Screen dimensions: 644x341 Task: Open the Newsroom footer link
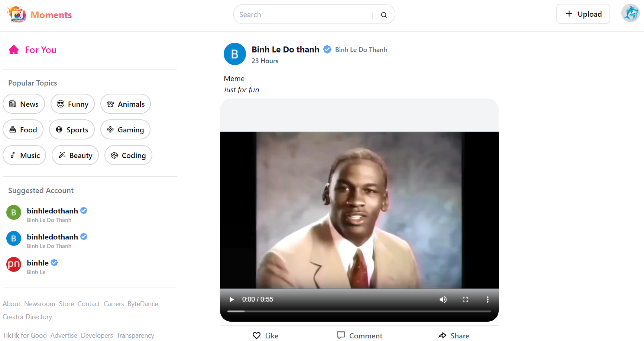tap(40, 304)
